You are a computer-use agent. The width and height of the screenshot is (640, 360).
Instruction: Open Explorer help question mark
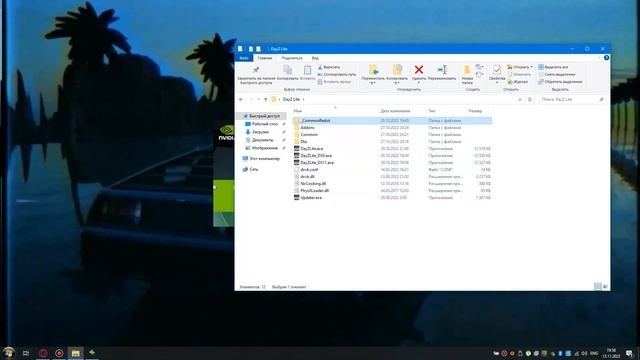606,58
